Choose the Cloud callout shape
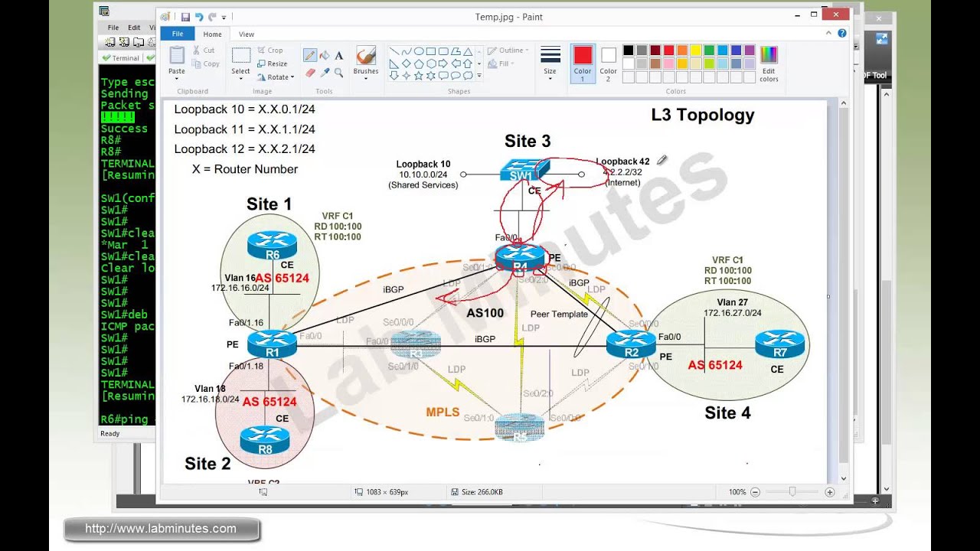 pyautogui.click(x=468, y=76)
